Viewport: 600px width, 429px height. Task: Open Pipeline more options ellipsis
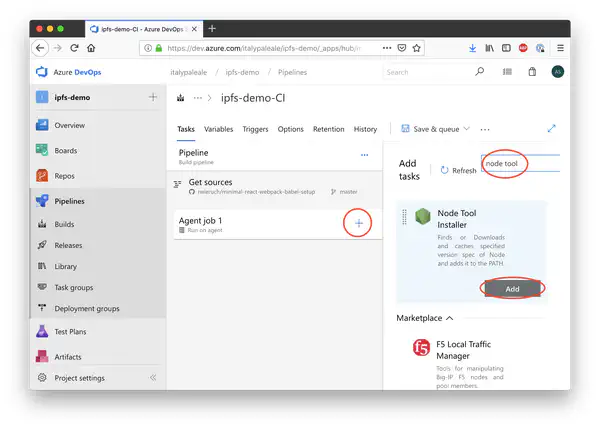pos(364,154)
